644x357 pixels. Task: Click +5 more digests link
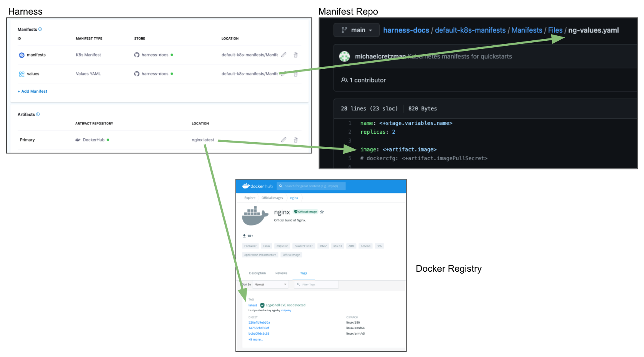256,339
